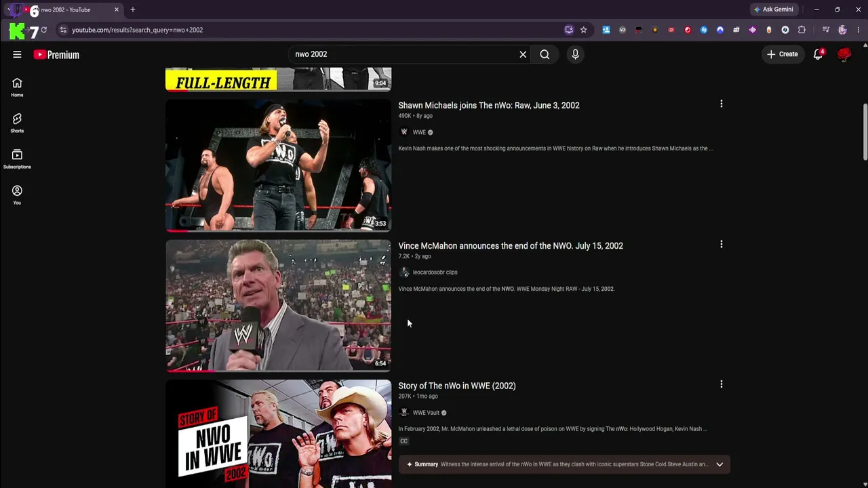The width and height of the screenshot is (868, 488).
Task: Open Subscriptions in the sidebar
Action: pos(17,159)
